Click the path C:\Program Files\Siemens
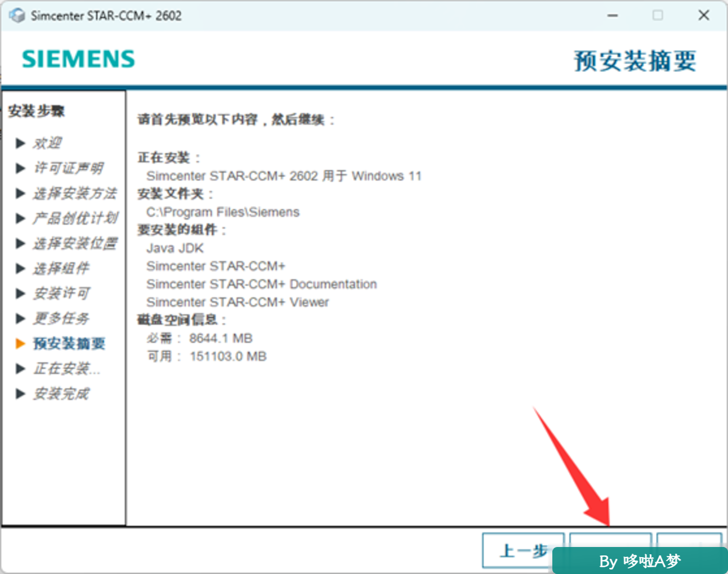 tap(223, 212)
